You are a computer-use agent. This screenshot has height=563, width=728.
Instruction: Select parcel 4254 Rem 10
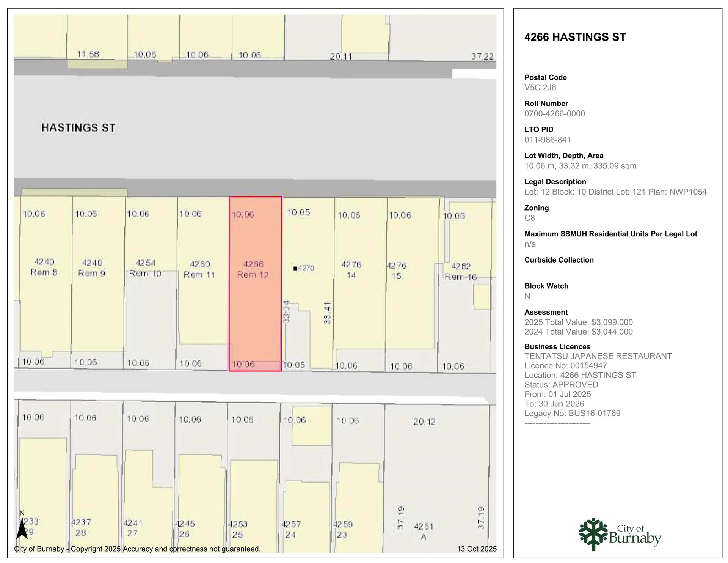tap(151, 243)
